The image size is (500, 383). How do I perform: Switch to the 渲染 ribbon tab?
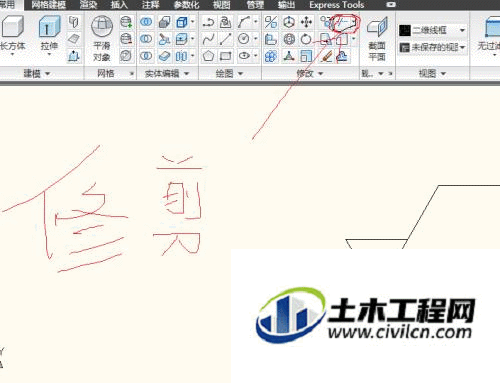[88, 5]
